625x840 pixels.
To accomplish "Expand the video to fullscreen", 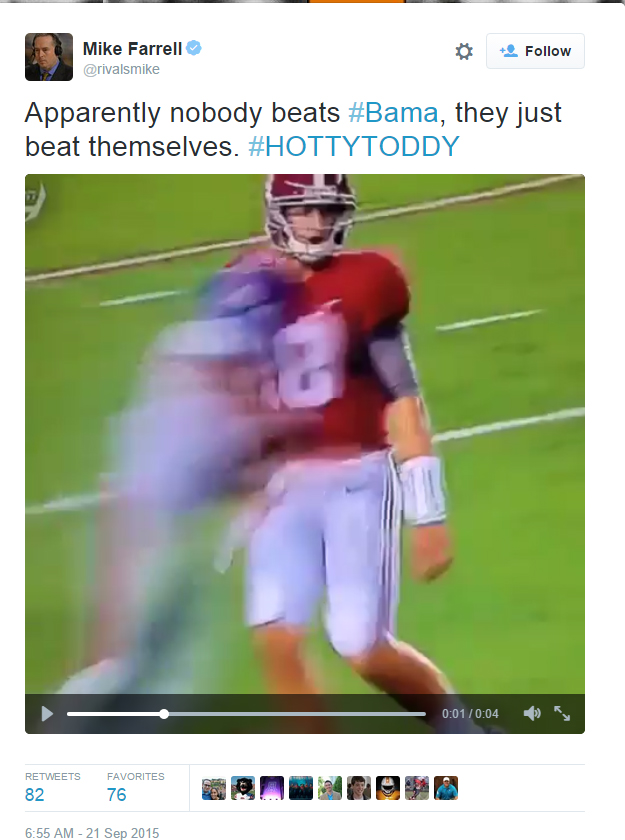I will point(562,714).
